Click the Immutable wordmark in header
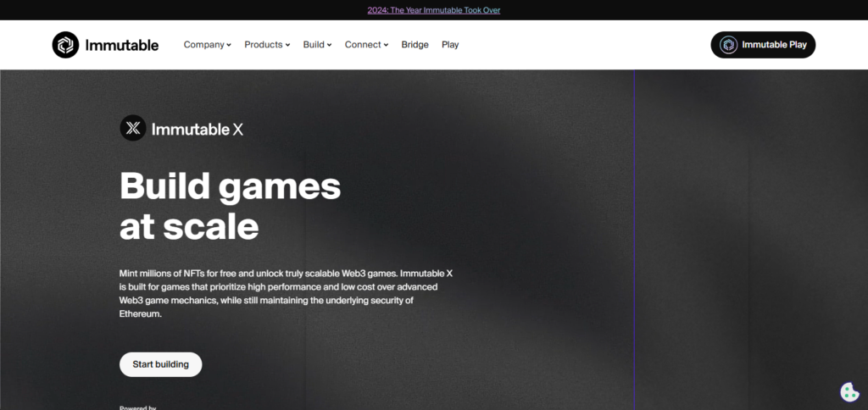Viewport: 868px width, 410px height. coord(122,45)
